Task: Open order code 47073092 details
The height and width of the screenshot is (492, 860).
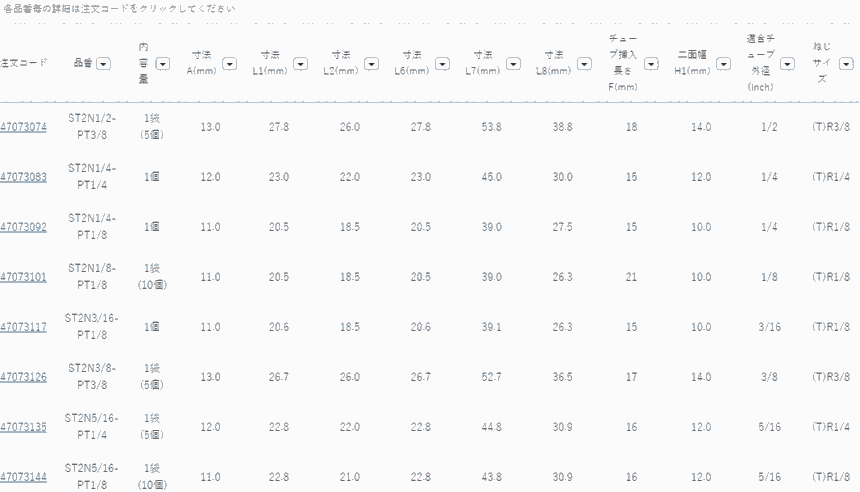Action: coord(23,227)
